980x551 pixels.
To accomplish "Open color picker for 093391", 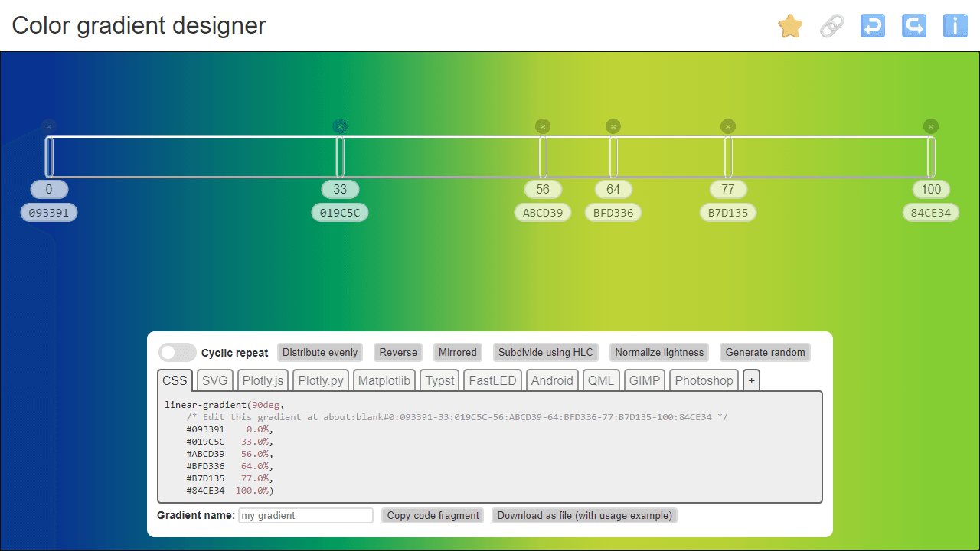I will [49, 213].
